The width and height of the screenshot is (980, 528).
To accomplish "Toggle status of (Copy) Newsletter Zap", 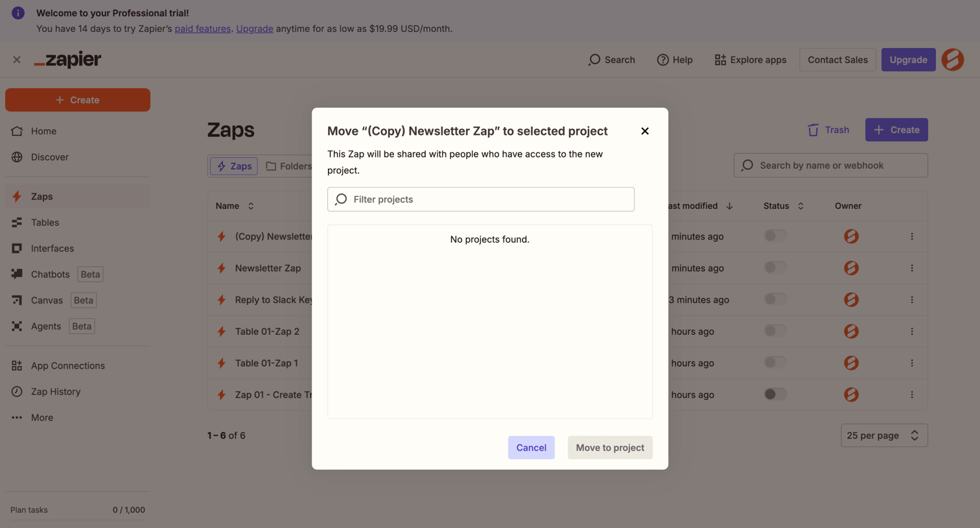I will click(x=775, y=236).
